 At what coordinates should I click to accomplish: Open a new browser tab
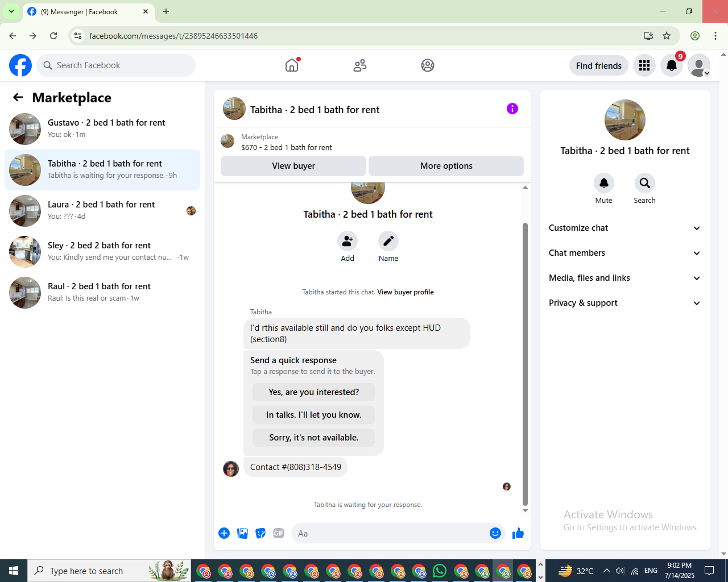click(166, 11)
